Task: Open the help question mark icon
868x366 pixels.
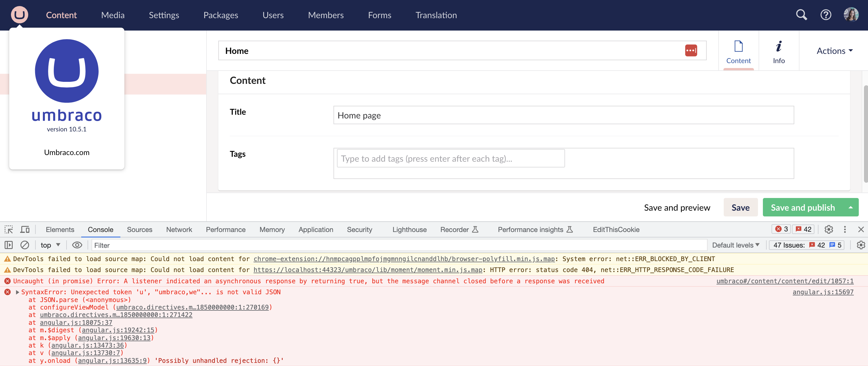Action: pos(826,15)
